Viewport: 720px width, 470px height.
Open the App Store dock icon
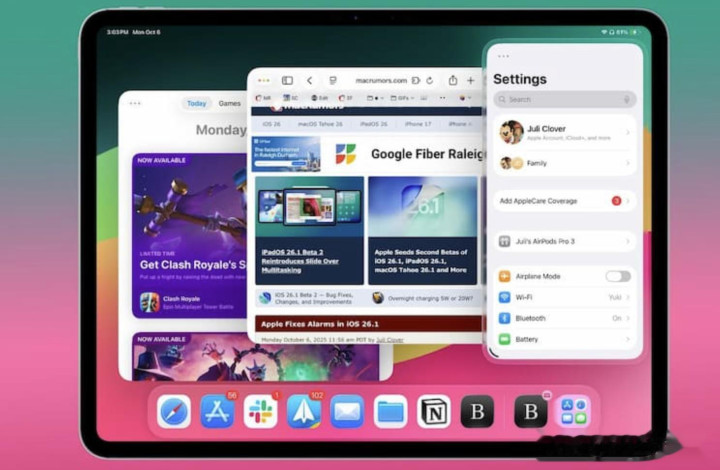pyautogui.click(x=217, y=412)
